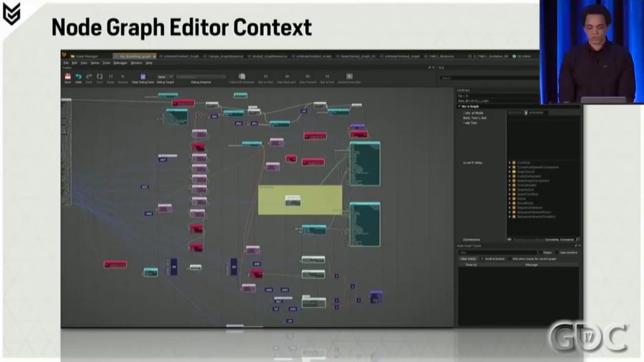Expand the QuestCondition prefab folder
This screenshot has height=362, width=644.
[509, 194]
